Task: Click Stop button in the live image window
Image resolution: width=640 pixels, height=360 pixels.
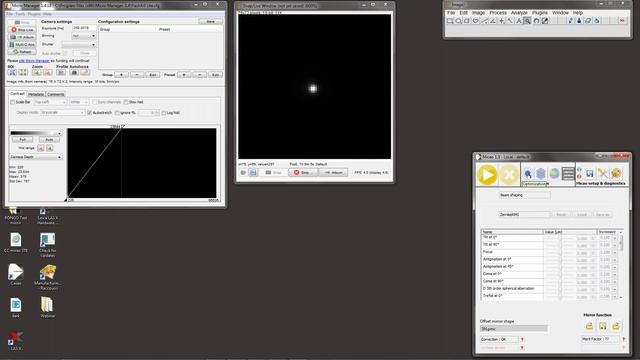Action: pos(304,173)
